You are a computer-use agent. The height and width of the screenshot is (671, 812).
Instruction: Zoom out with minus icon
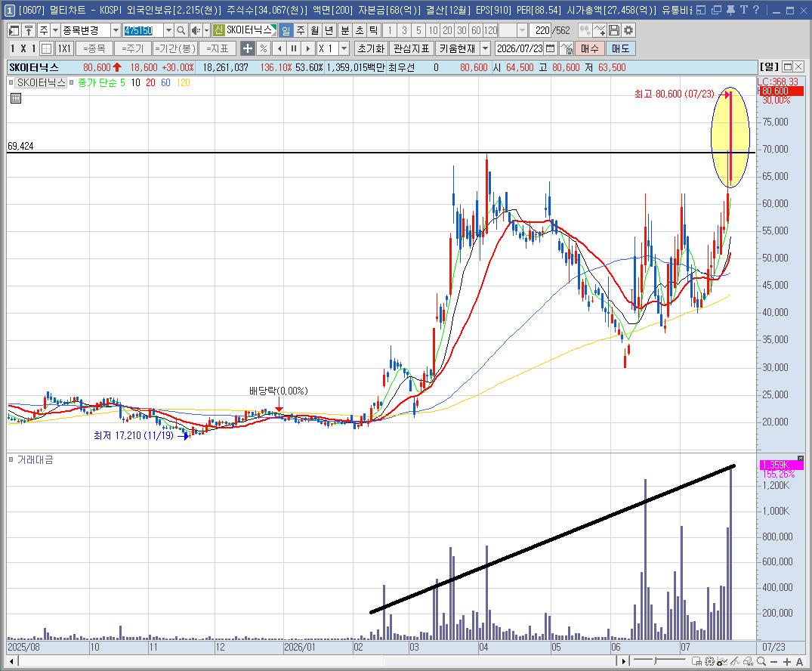tap(773, 662)
